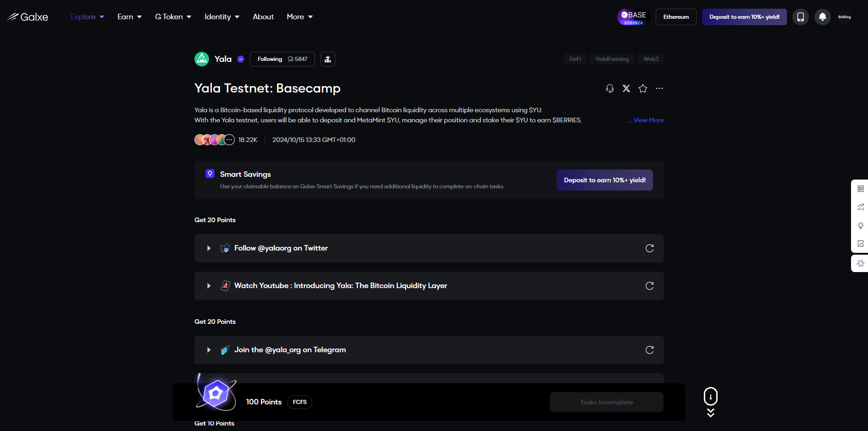Open the sparkle AI assistant side icon
Viewport: 868px width, 431px height.
click(860, 263)
